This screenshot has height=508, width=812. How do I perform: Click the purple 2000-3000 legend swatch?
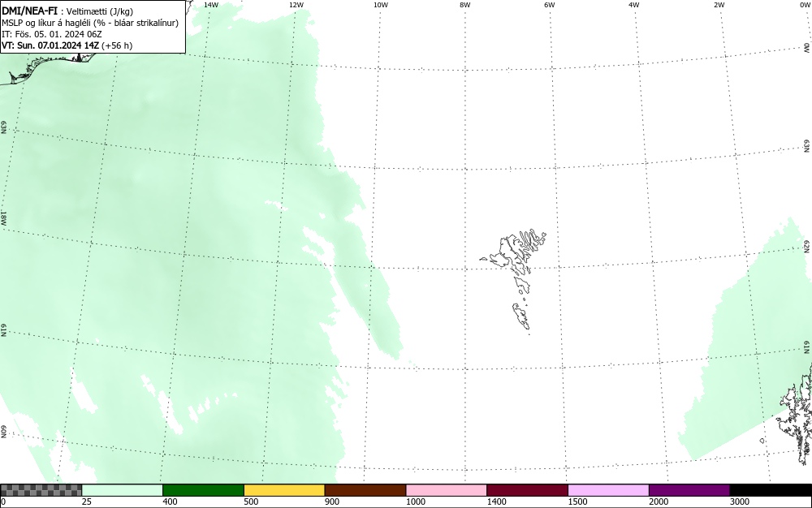click(x=689, y=490)
